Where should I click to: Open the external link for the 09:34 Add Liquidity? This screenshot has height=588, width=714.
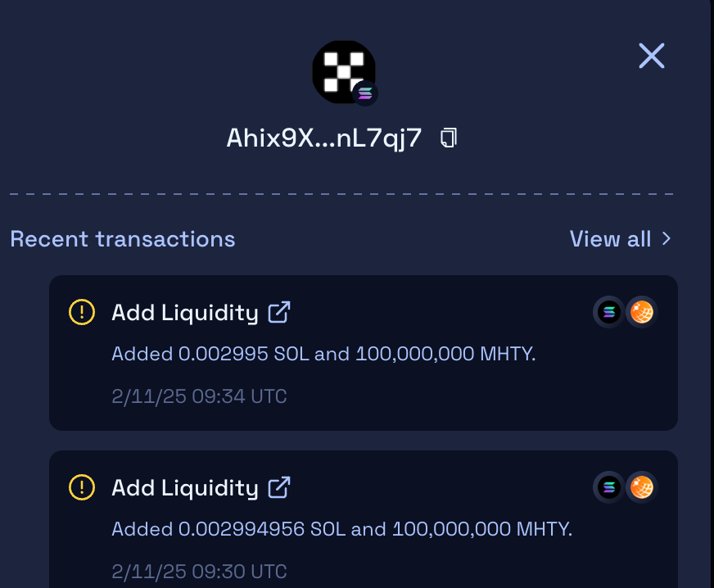tap(280, 312)
